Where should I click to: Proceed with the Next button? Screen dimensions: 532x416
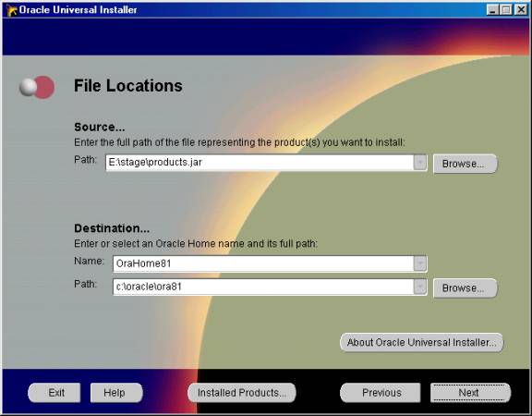pos(471,393)
